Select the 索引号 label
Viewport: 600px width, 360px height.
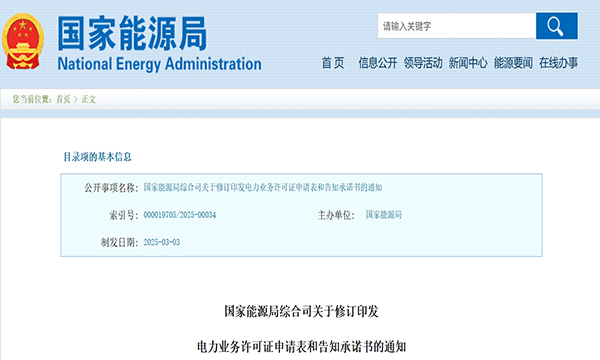(124, 215)
